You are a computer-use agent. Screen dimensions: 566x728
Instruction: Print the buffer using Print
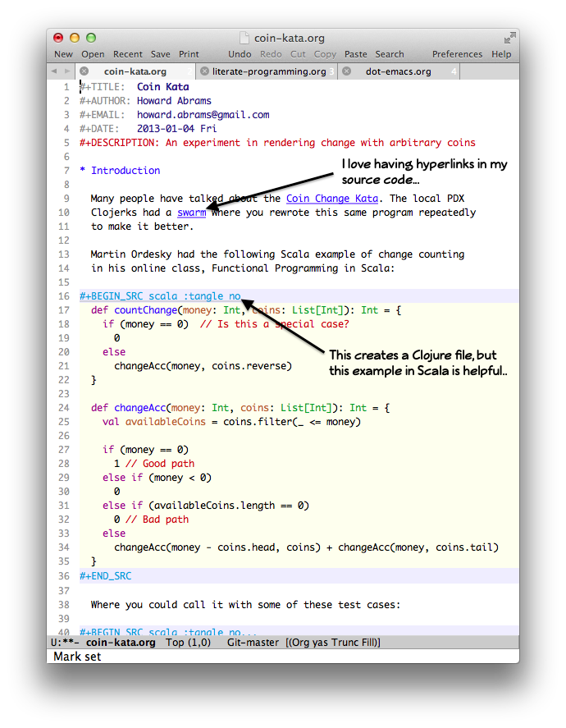(x=189, y=54)
